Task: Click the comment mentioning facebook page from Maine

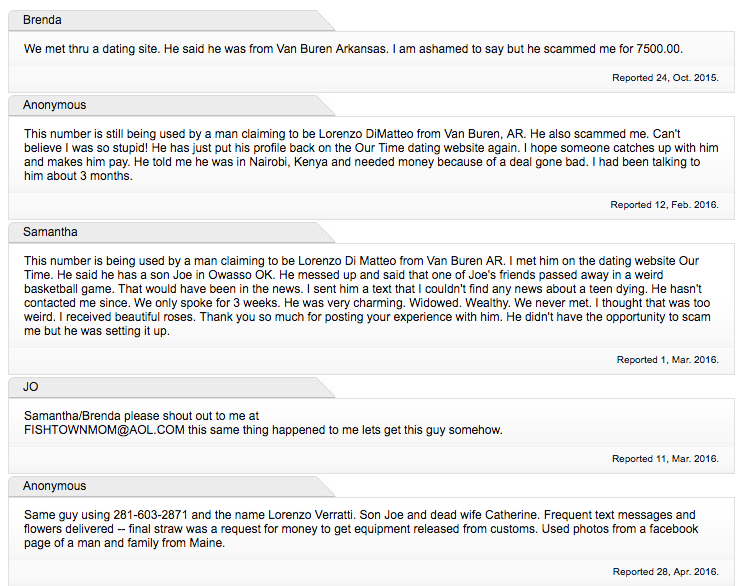Action: click(361, 529)
